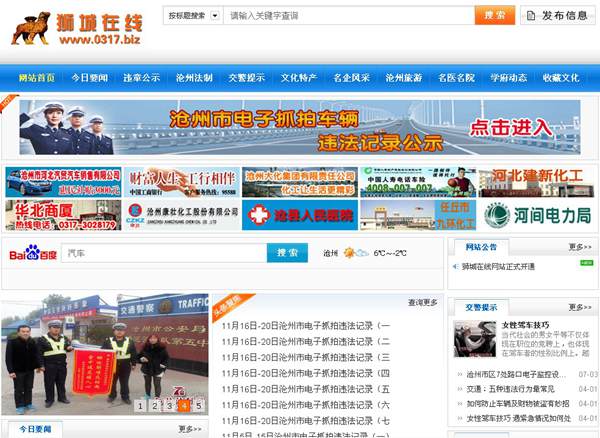The width and height of the screenshot is (600, 438).
Task: Open 电子抓拍违法记录（三 headline
Action: (x=306, y=358)
